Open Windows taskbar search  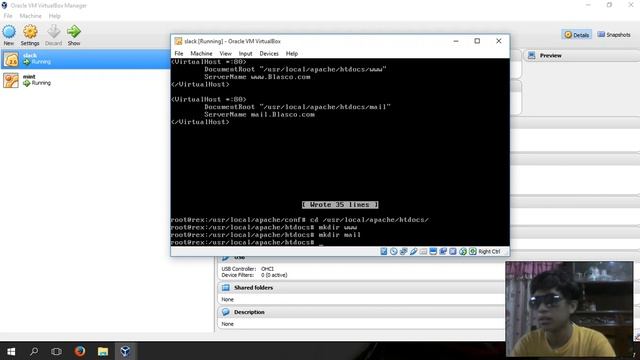click(x=34, y=351)
